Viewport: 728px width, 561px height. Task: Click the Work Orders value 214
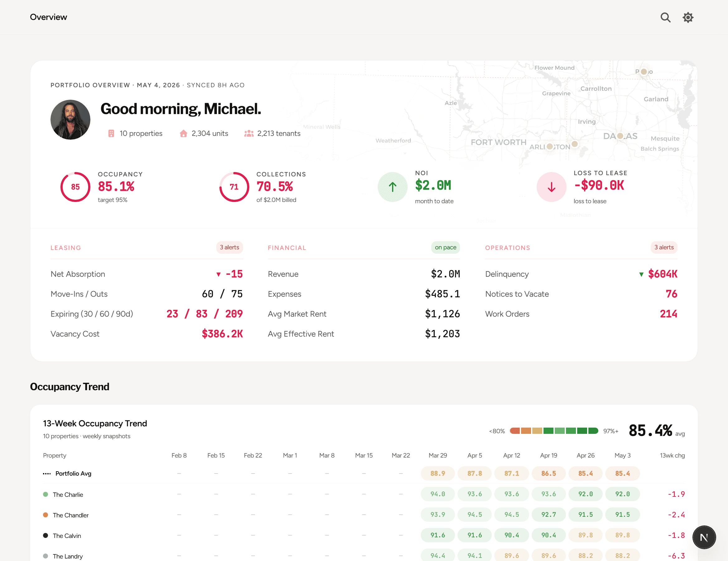click(x=668, y=314)
